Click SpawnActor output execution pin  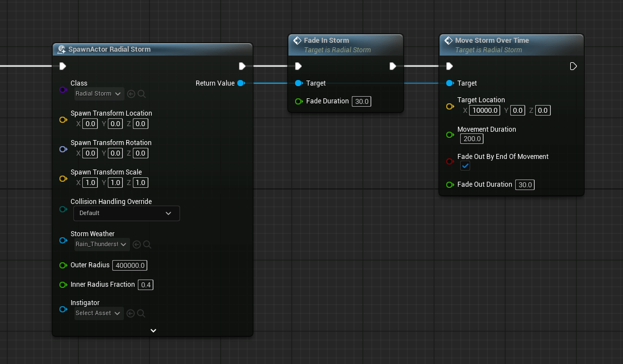click(x=242, y=66)
